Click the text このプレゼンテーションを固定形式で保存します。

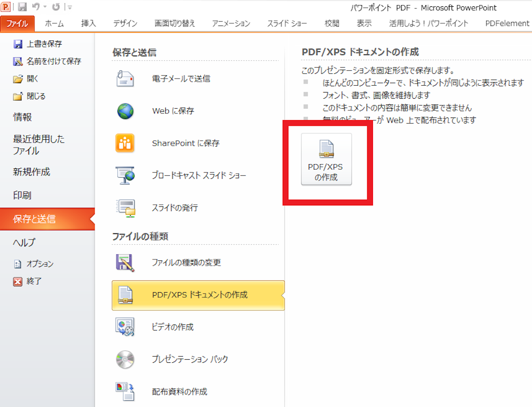tap(378, 71)
